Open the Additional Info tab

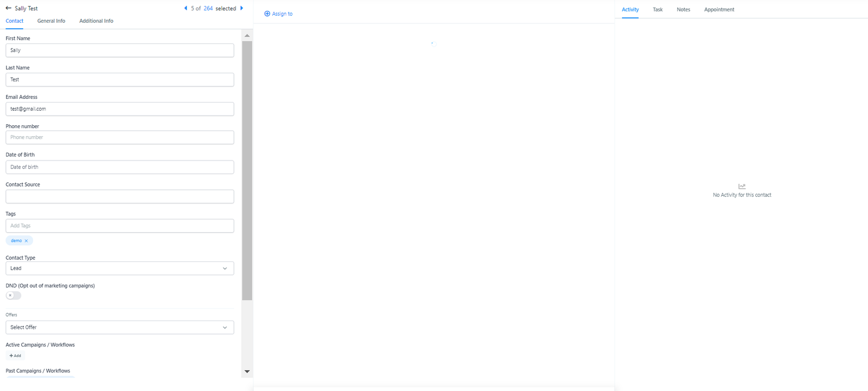tap(96, 21)
